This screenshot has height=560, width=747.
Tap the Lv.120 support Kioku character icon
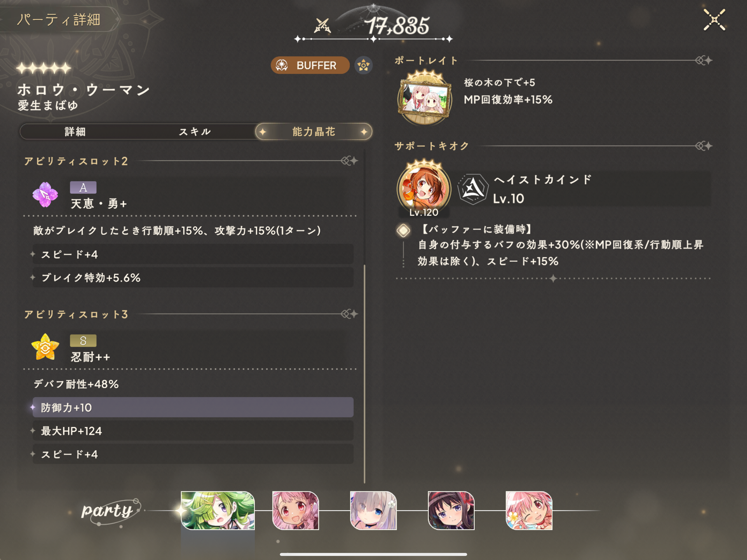click(x=424, y=188)
